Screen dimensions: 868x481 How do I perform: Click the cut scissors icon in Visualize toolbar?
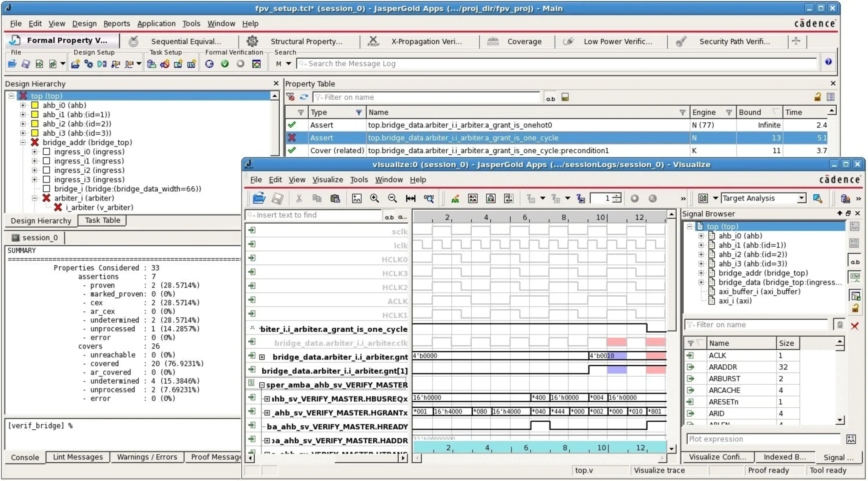click(x=299, y=198)
